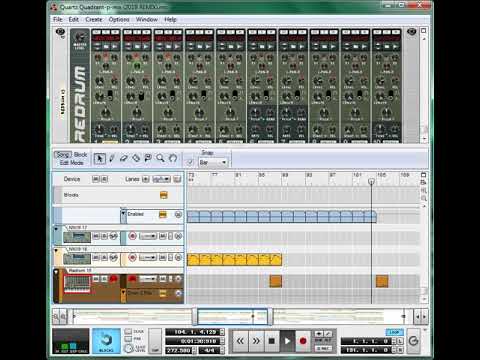Click the add lane button next to Lanes
This screenshot has width=480, height=360.
point(146,179)
